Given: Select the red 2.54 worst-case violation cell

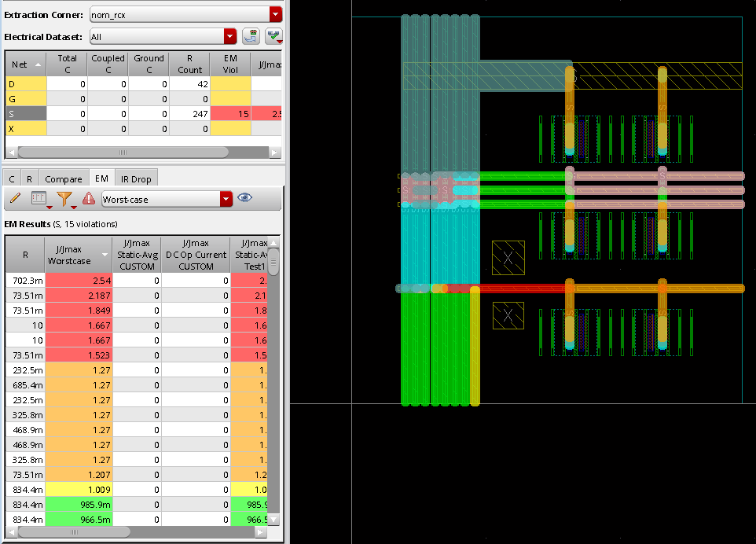Looking at the screenshot, I should point(79,280).
